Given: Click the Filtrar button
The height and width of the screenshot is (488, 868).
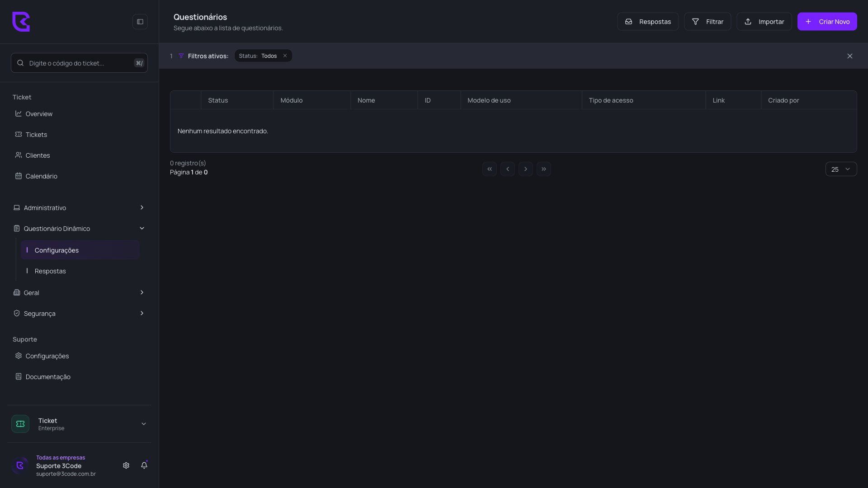Looking at the screenshot, I should pos(708,22).
